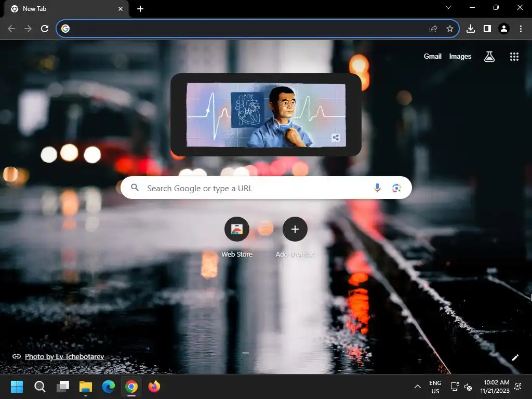Image resolution: width=532 pixels, height=399 pixels.
Task: Open Images link
Action: coord(460,56)
